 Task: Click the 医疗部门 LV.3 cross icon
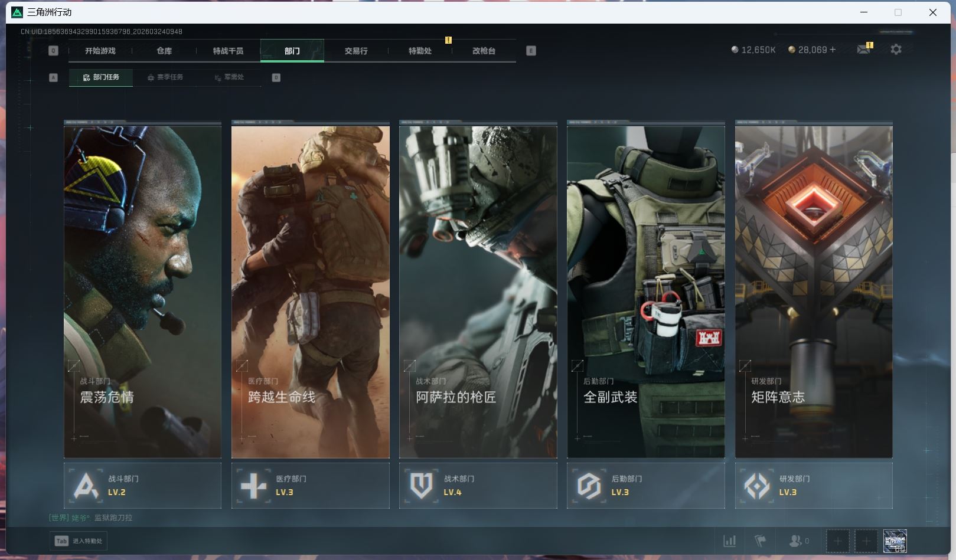pos(254,486)
